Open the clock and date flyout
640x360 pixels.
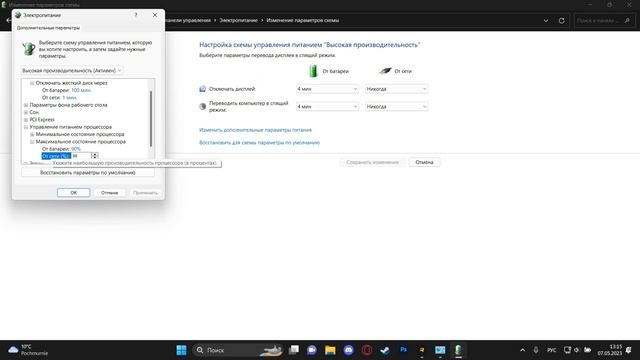(609, 350)
